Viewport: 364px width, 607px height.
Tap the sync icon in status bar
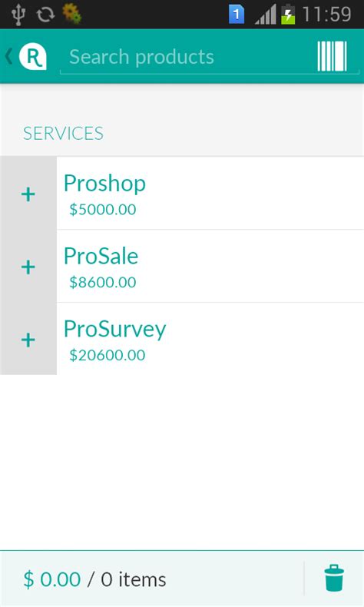click(45, 15)
